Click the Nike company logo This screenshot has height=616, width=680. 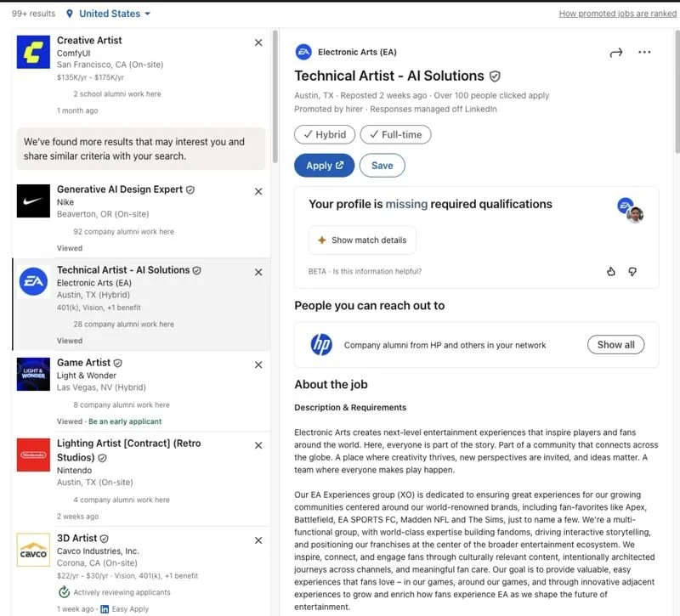pyautogui.click(x=33, y=201)
